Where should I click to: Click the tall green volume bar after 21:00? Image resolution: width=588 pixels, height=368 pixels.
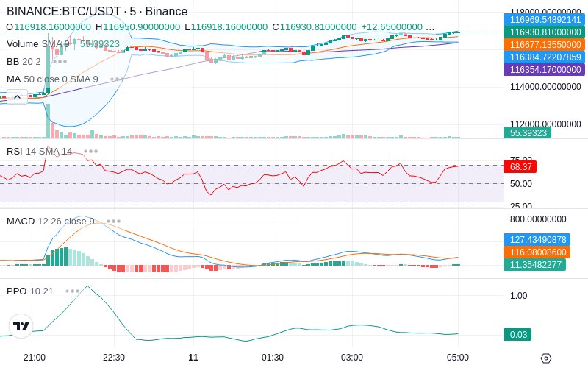pyautogui.click(x=48, y=121)
